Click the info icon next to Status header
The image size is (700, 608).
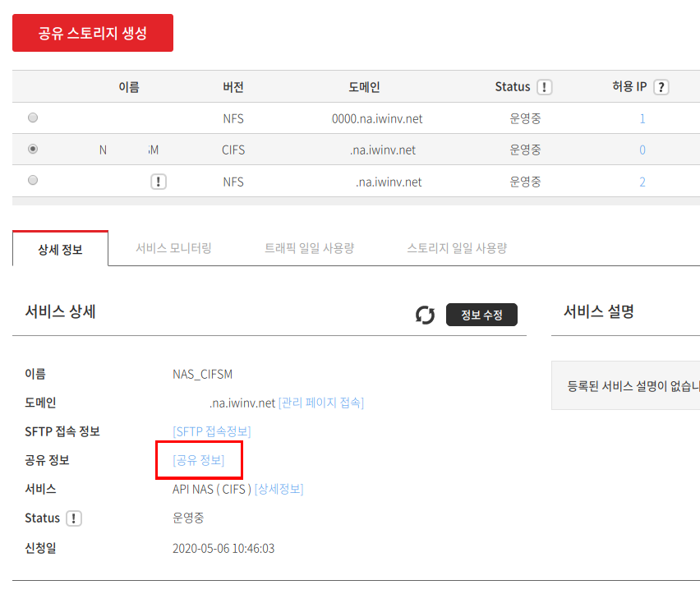pyautogui.click(x=544, y=87)
